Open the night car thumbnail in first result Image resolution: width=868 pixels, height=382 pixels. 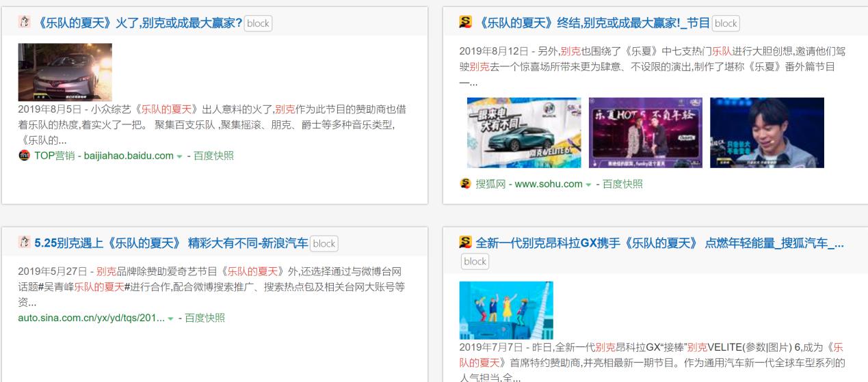tap(65, 72)
